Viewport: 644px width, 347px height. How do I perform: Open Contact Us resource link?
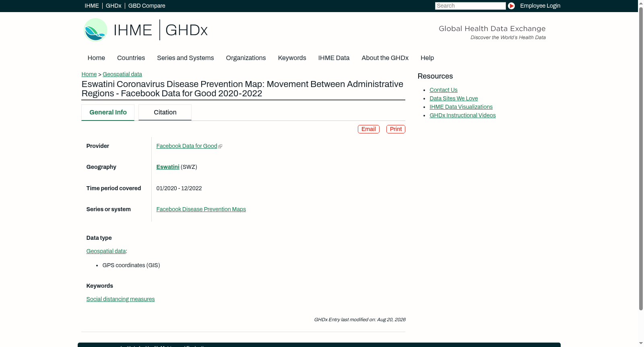tap(443, 90)
